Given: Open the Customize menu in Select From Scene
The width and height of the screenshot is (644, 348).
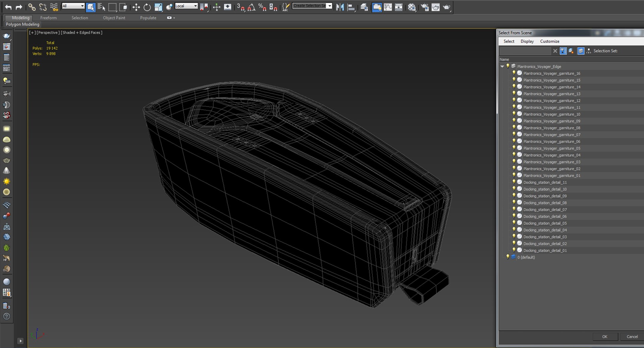Looking at the screenshot, I should tap(550, 41).
